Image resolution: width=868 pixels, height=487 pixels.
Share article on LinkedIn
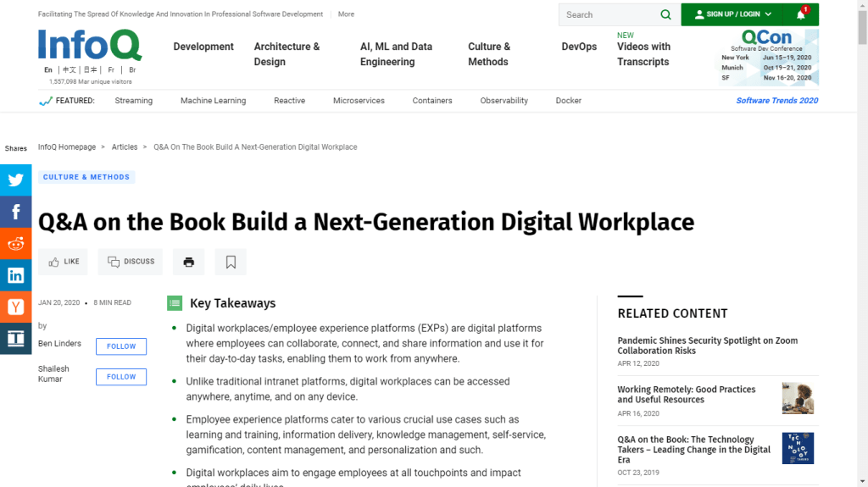click(x=15, y=275)
